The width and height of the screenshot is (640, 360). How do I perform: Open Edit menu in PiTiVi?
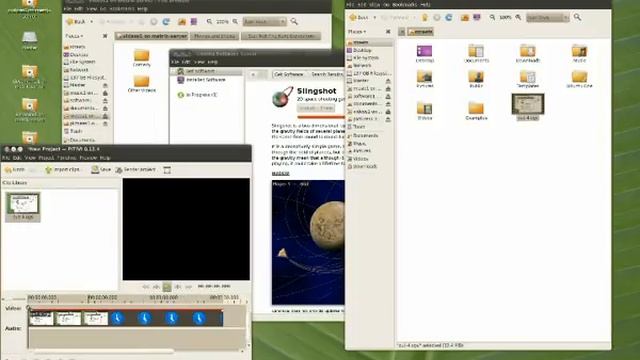coord(17,158)
